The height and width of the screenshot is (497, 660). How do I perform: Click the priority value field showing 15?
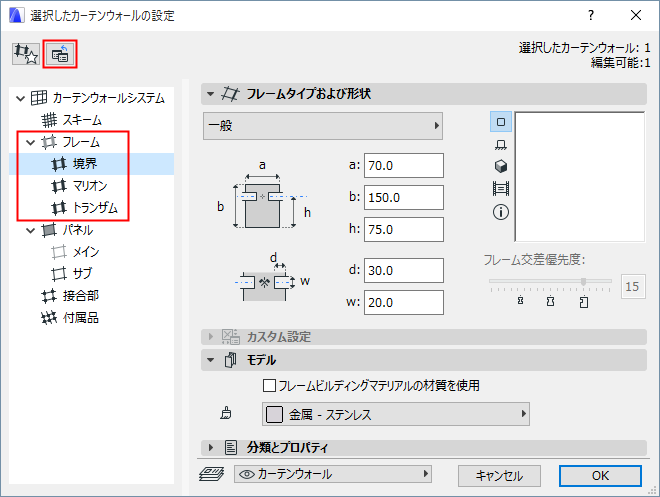[x=633, y=287]
